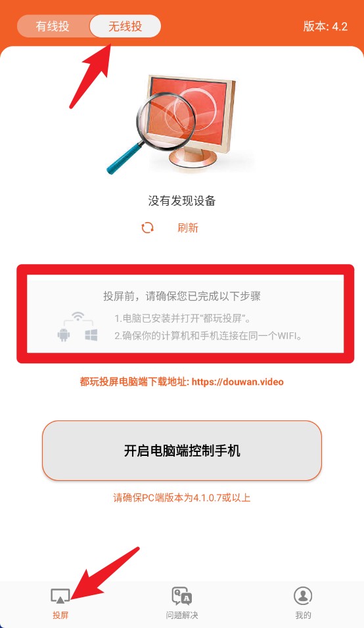The image size is (364, 628).
Task: Tap 开启电脑端控制手机 button
Action: click(x=182, y=451)
